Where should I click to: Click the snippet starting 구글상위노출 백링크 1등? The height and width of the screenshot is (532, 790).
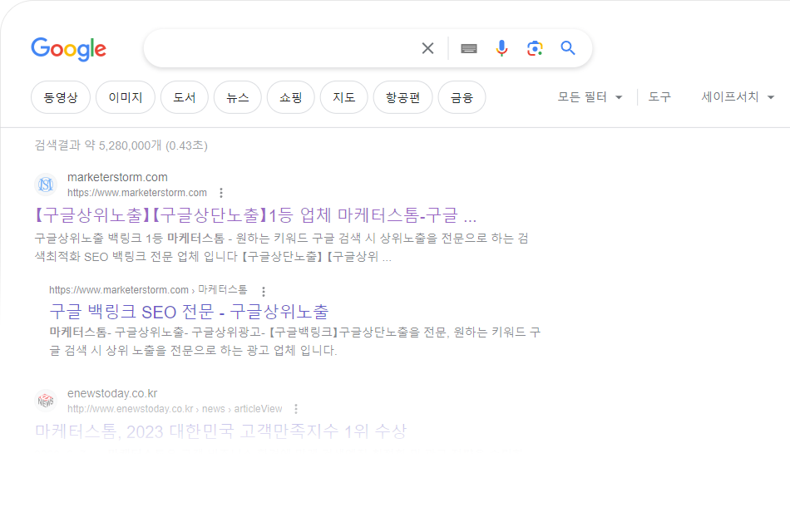pos(281,248)
